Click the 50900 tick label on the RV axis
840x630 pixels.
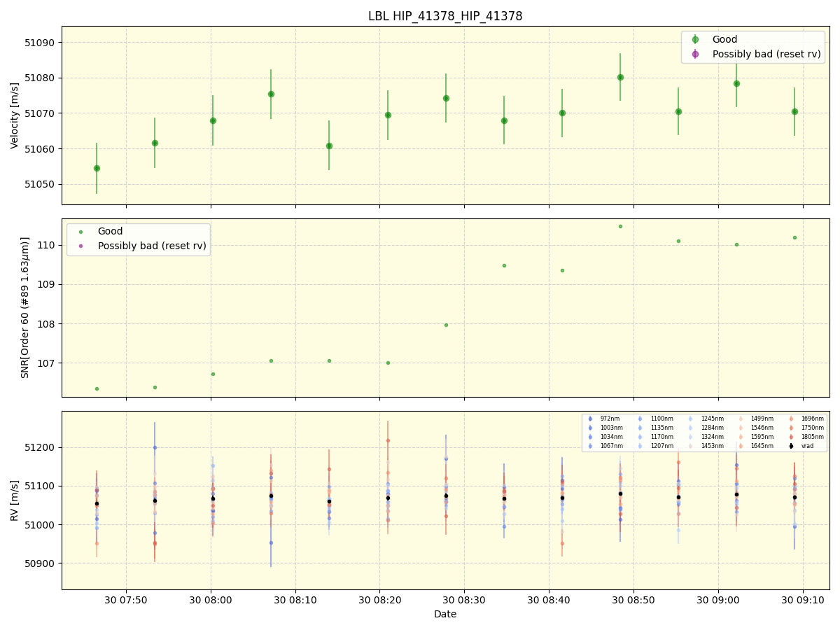[39, 563]
